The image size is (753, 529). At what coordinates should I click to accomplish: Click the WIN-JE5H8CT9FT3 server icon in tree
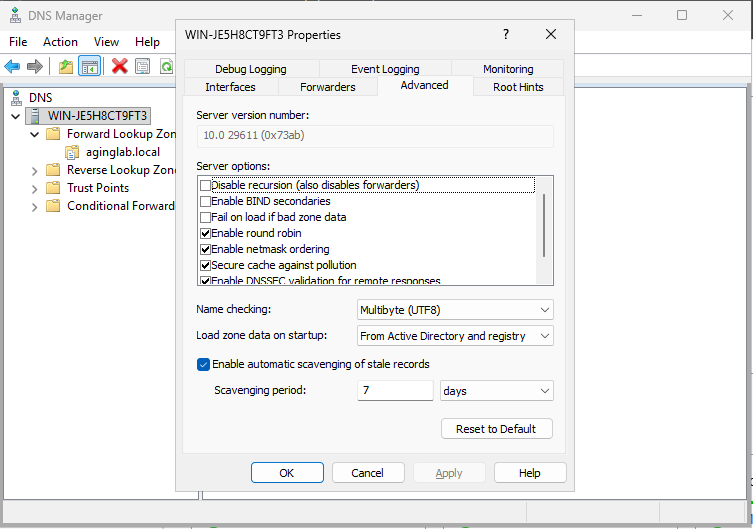pyautogui.click(x=35, y=116)
